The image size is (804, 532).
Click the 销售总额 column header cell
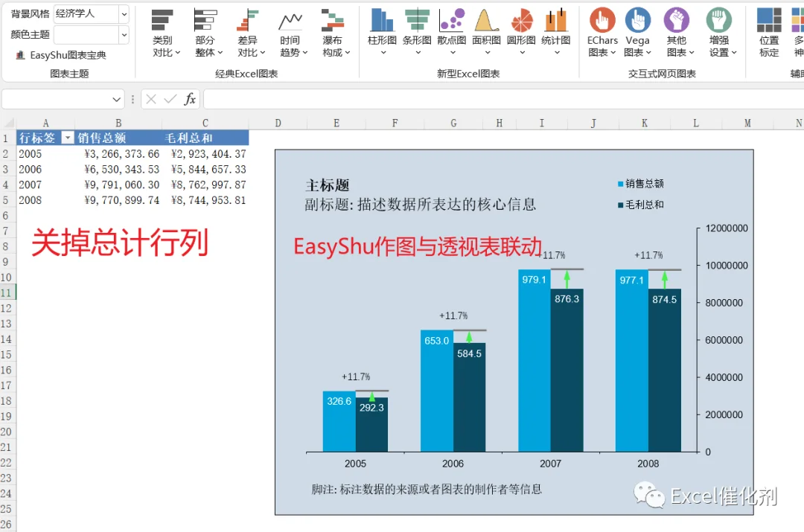pyautogui.click(x=118, y=138)
